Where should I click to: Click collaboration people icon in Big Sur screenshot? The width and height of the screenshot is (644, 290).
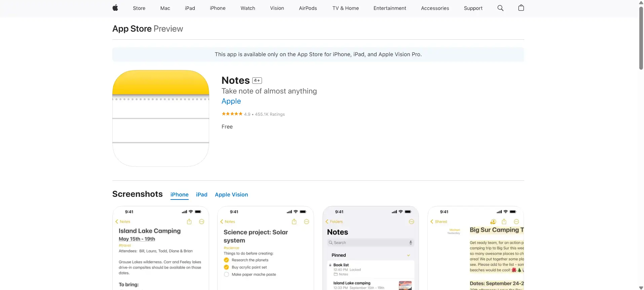click(493, 222)
